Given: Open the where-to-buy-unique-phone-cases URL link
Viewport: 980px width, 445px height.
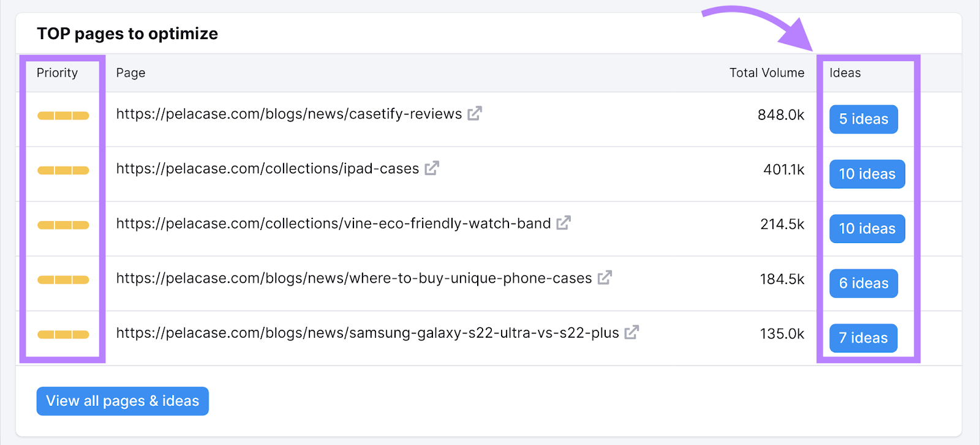Looking at the screenshot, I should pos(353,279).
